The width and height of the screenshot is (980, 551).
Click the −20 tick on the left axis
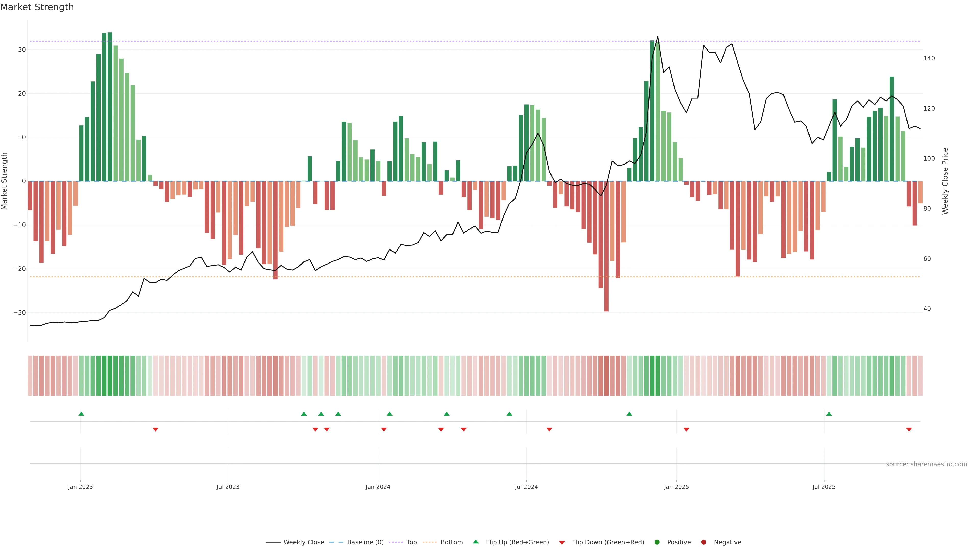click(19, 269)
